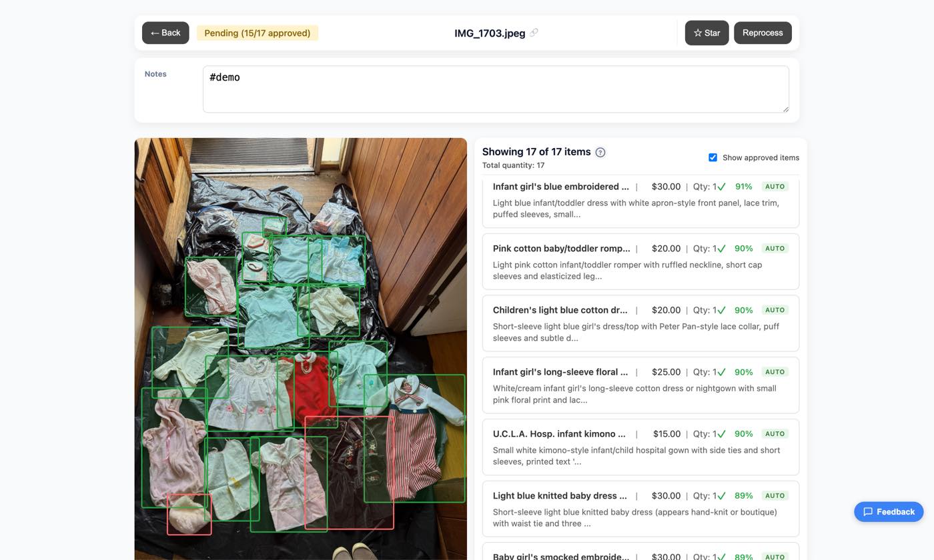This screenshot has height=560, width=934.
Task: Click $25.00 price on long-sleeve floral item
Action: click(666, 372)
